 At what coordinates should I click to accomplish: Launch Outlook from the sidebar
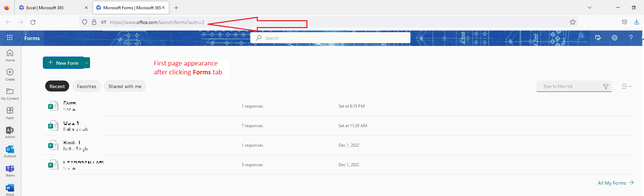coord(10,151)
